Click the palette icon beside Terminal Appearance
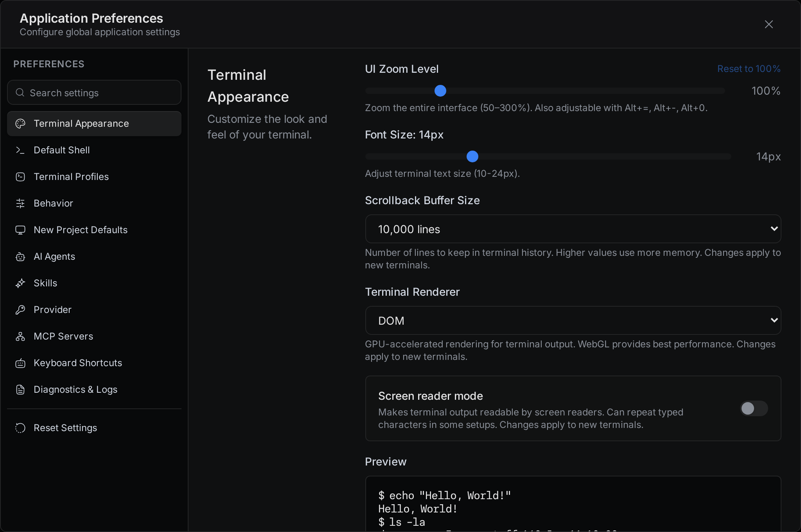The width and height of the screenshot is (801, 532). click(x=20, y=124)
